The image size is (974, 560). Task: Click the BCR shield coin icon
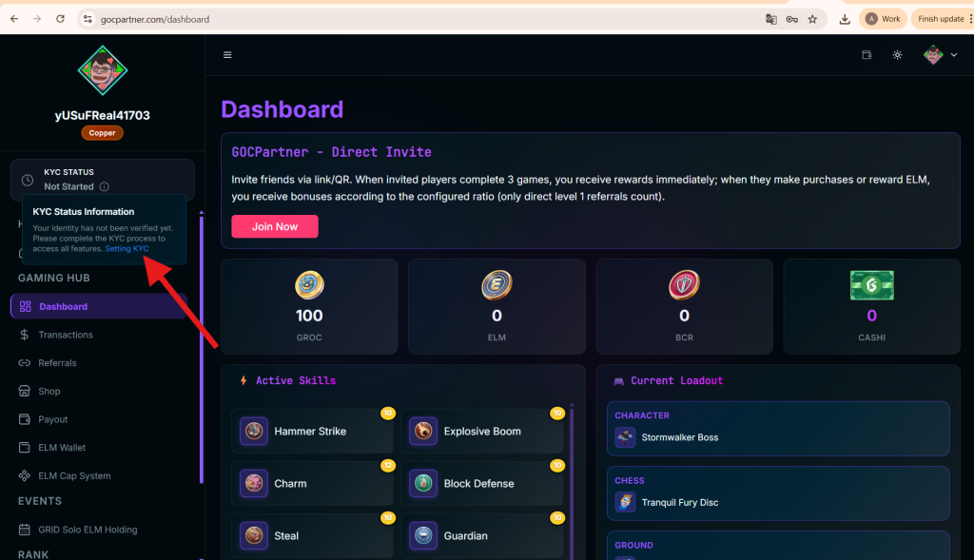point(684,284)
